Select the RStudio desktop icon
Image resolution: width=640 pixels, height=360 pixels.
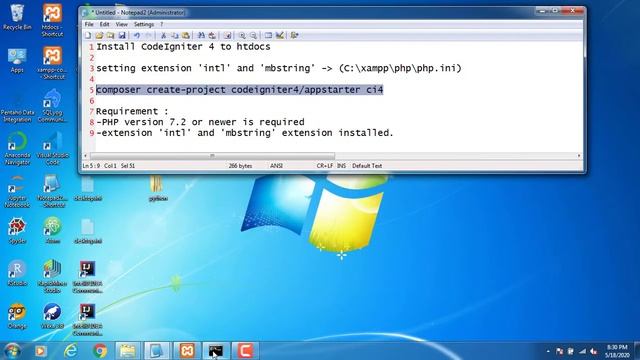tap(17, 273)
